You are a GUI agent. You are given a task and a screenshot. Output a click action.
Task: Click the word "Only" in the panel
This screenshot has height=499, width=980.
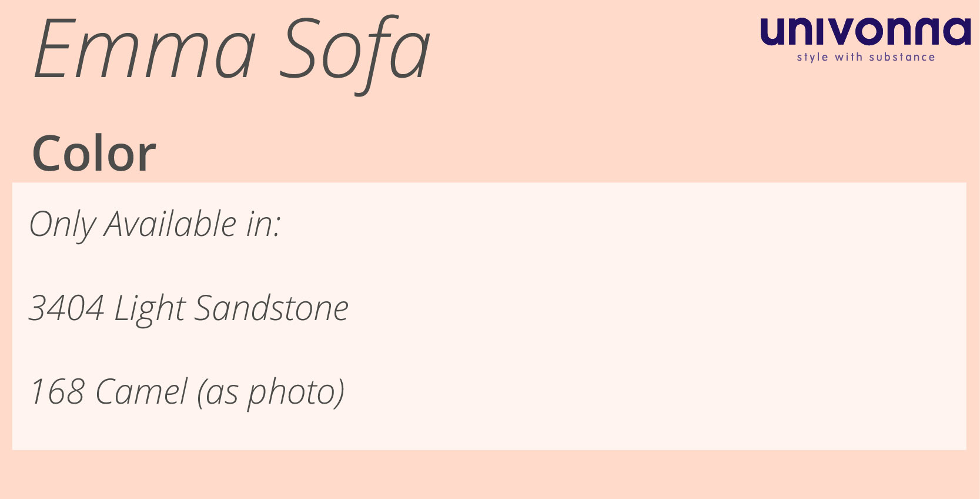62,224
